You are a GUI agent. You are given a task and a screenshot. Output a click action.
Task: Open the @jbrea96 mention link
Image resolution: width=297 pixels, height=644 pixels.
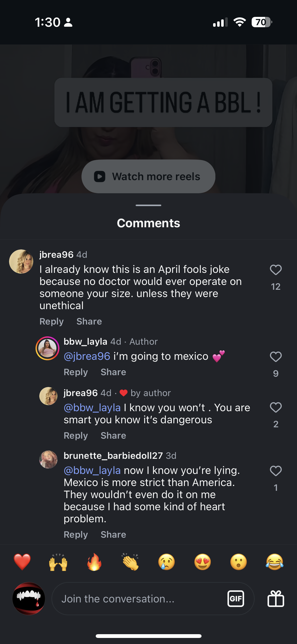tap(87, 356)
